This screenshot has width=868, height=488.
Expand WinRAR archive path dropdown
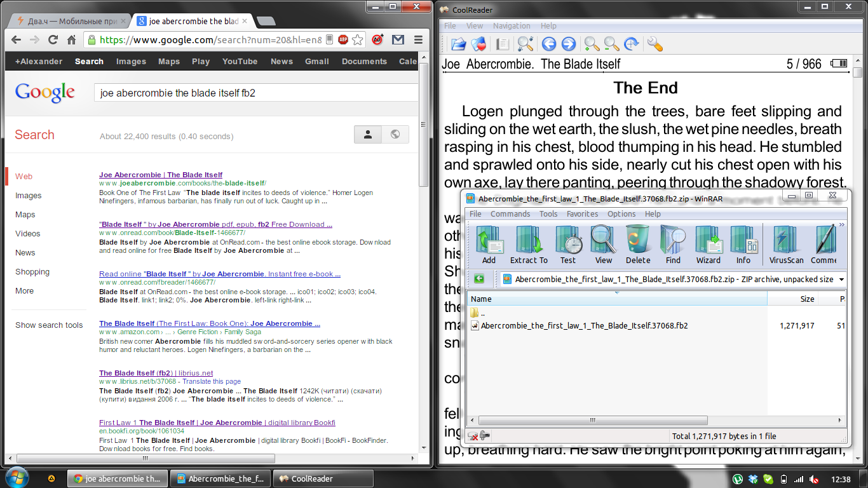[x=841, y=280]
